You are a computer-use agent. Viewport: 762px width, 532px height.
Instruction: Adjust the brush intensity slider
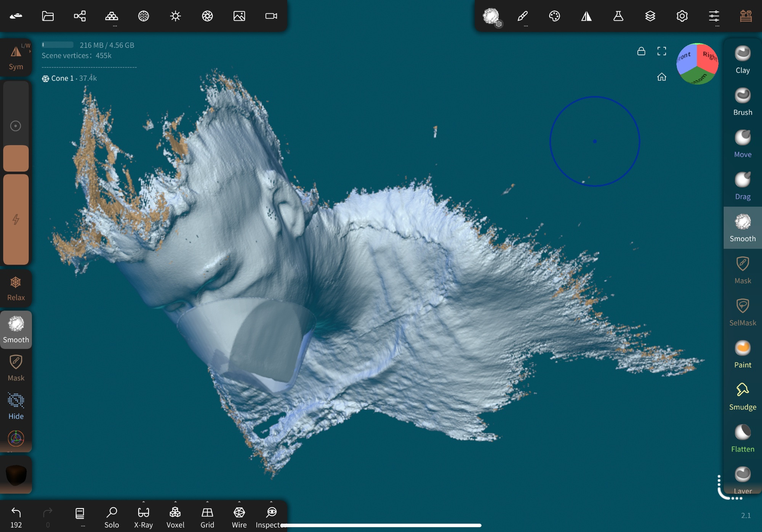click(x=16, y=220)
